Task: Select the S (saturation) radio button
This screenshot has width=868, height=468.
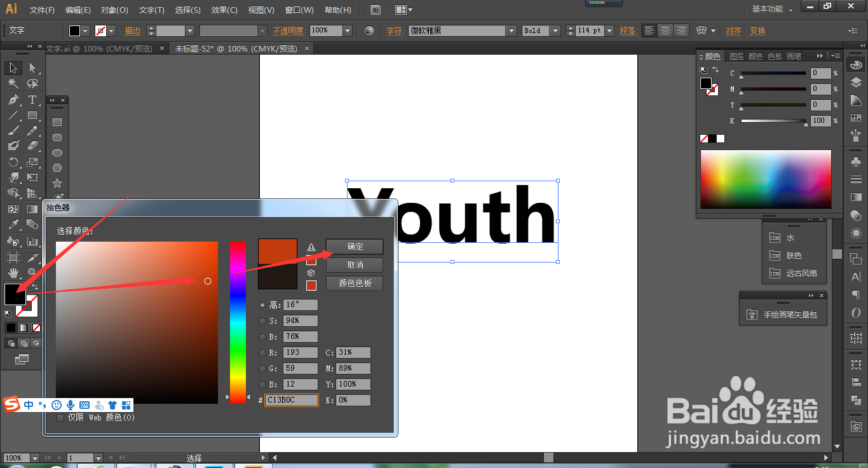Action: pos(262,321)
